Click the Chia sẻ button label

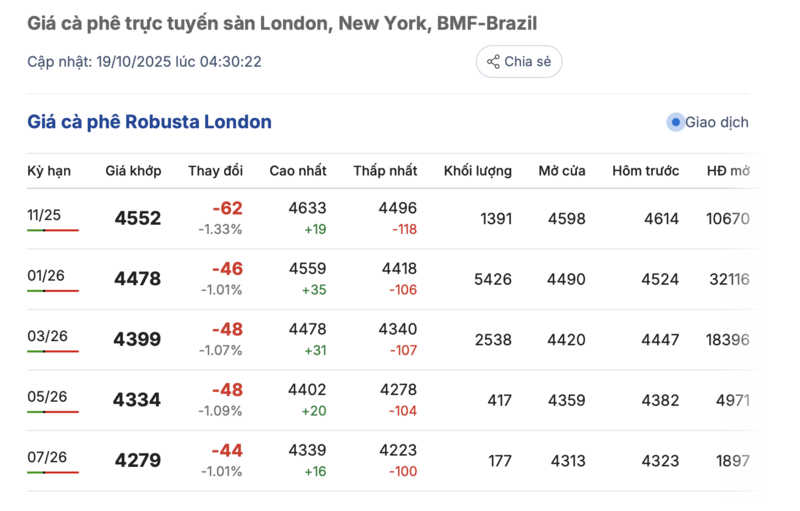pos(527,62)
